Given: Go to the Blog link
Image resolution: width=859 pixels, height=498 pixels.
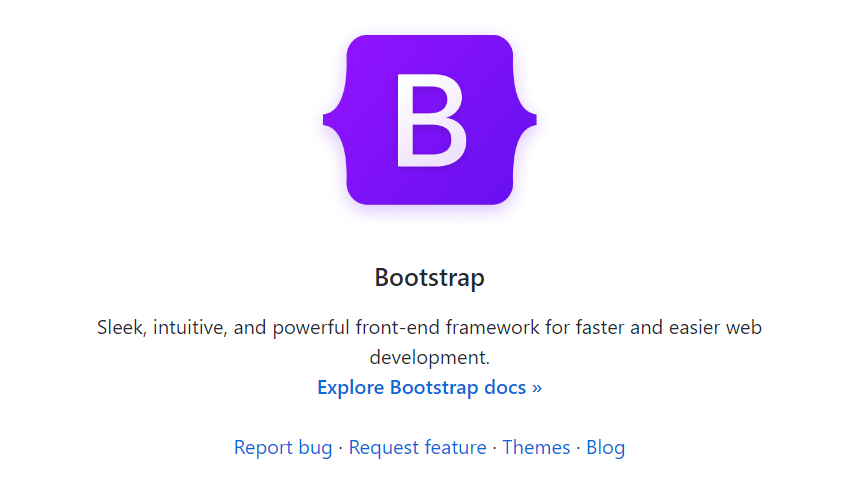Looking at the screenshot, I should click(x=605, y=448).
